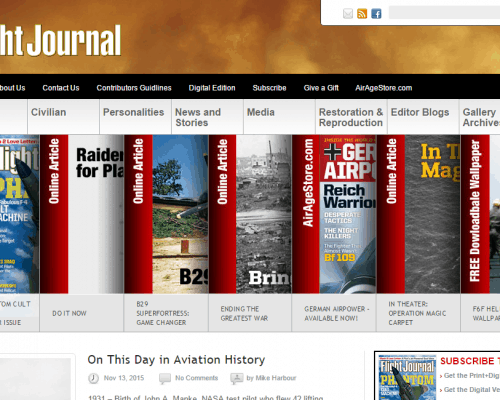This screenshot has width=500, height=400.
Task: Click the AirAgeStore.com red vertical banner
Action: pos(306,214)
